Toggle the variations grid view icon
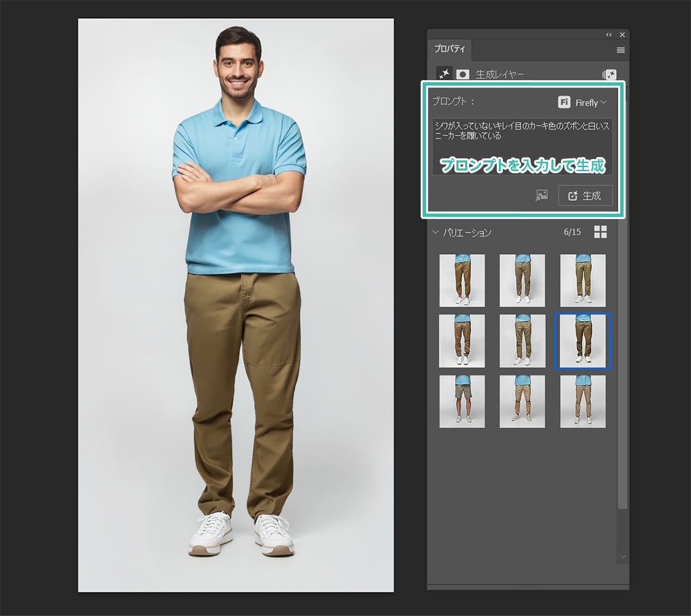691x616 pixels. click(x=600, y=232)
